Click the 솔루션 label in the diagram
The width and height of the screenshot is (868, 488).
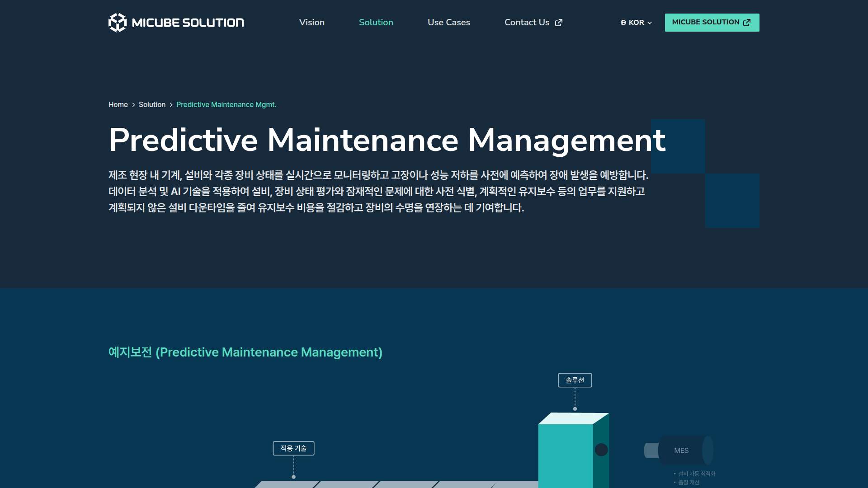[575, 380]
